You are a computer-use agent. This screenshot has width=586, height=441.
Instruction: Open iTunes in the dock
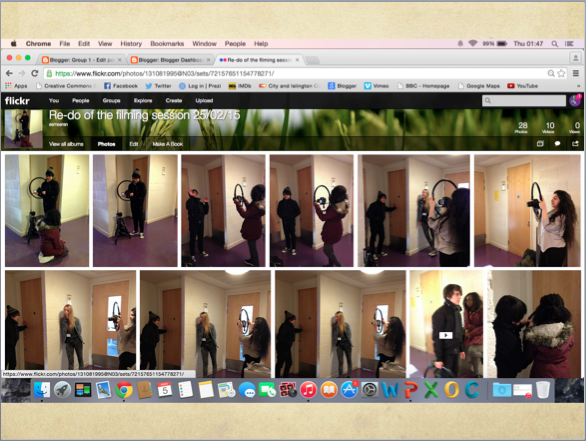pyautogui.click(x=308, y=390)
